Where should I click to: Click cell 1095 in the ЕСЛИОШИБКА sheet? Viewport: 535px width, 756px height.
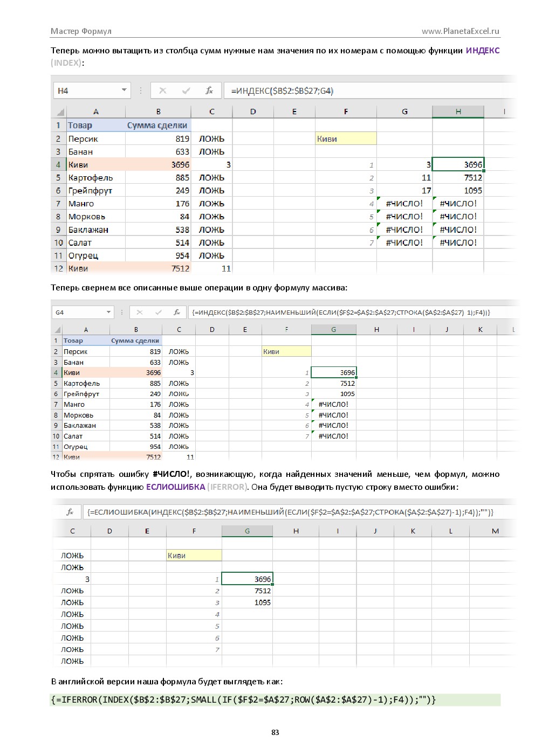[x=247, y=602]
